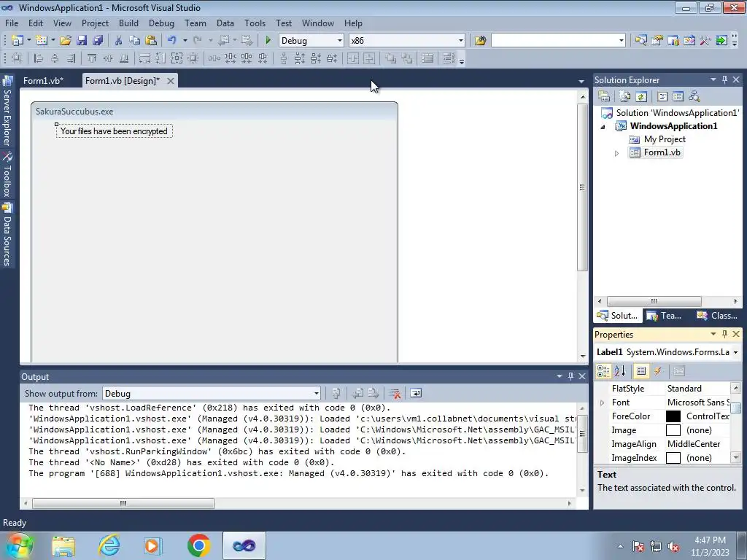This screenshot has height=560, width=747.
Task: Click Solution Explorer's Properties icon
Action: point(604,97)
